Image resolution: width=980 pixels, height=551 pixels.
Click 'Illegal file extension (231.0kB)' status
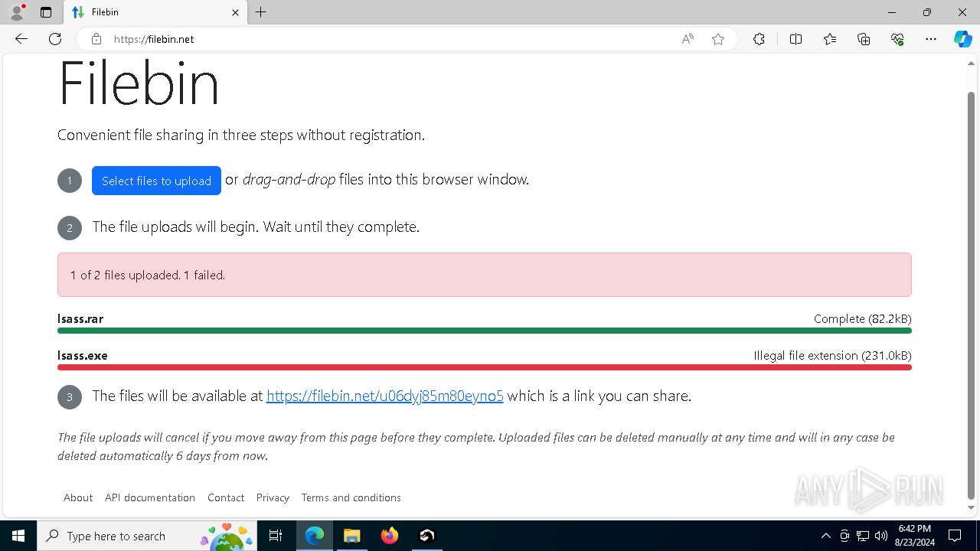point(832,355)
